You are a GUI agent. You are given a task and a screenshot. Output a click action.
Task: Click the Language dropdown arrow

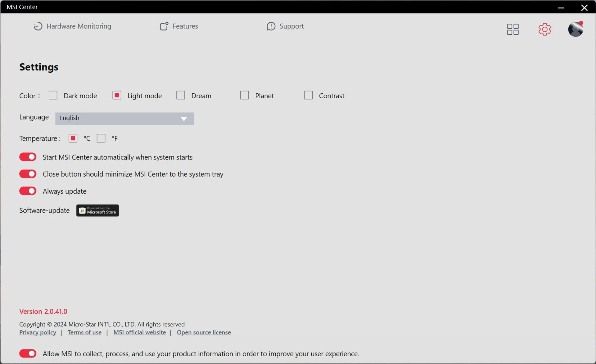pos(184,119)
